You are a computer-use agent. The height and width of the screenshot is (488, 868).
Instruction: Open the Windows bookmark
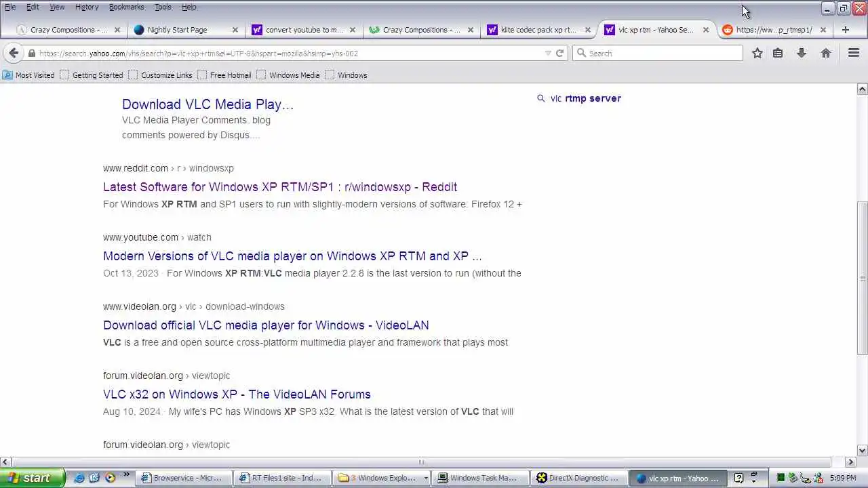pyautogui.click(x=347, y=75)
